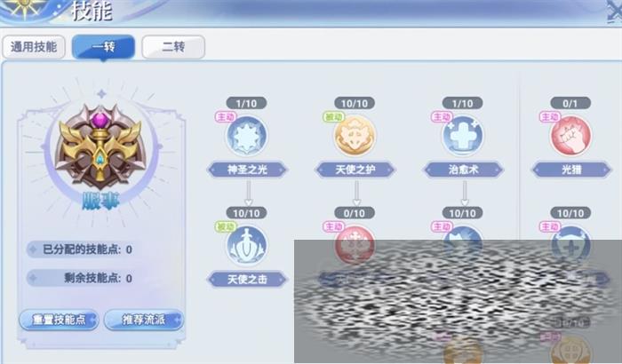Screen dimensions: 622x364
Task: Click the 重置技能点 reset button
Action: [59, 320]
